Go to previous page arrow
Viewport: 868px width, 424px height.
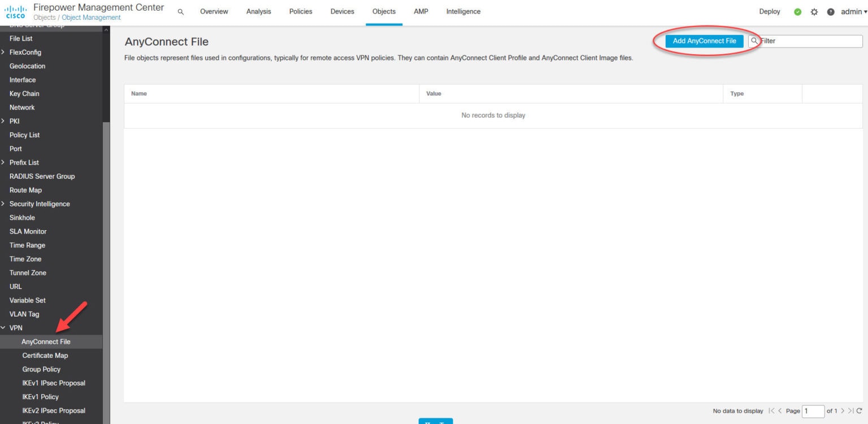pyautogui.click(x=780, y=411)
